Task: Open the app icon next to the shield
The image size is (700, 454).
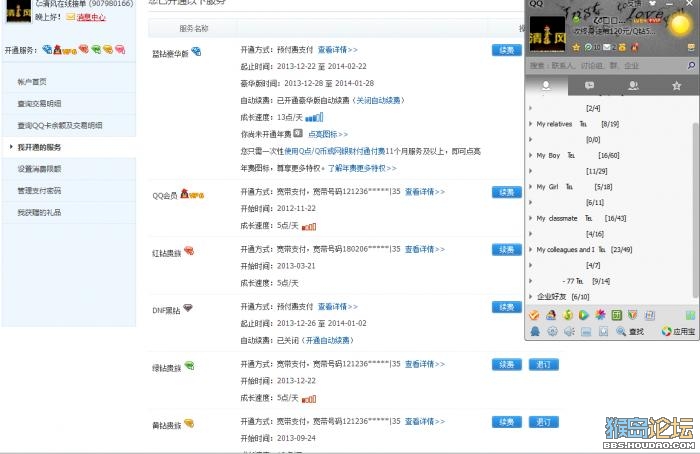Action: click(650, 315)
